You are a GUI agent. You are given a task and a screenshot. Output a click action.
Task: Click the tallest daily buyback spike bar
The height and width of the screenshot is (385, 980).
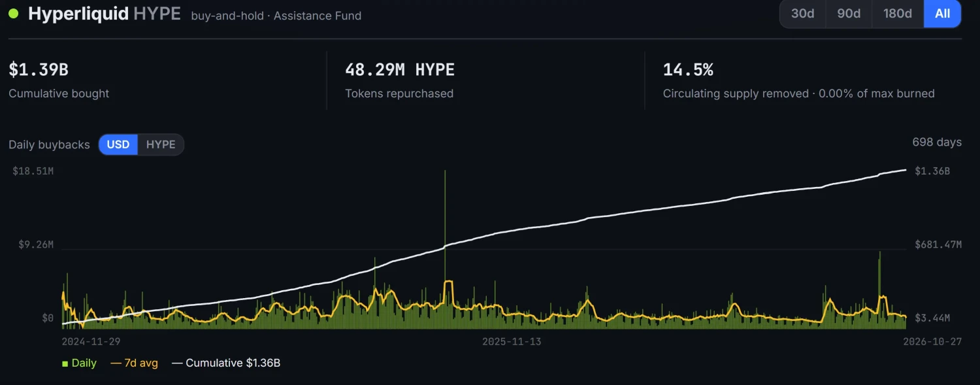[x=445, y=248]
